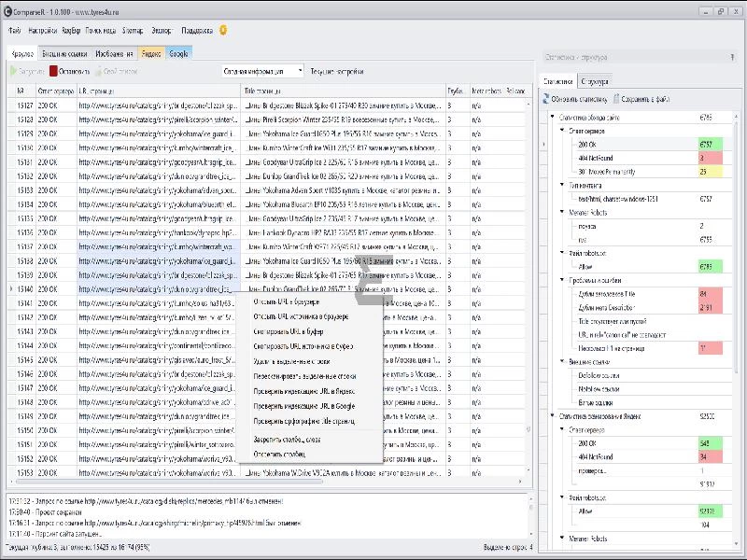Select row 15134 with the Yokohama Bluearth title
The width and height of the screenshot is (747, 560).
[267, 204]
